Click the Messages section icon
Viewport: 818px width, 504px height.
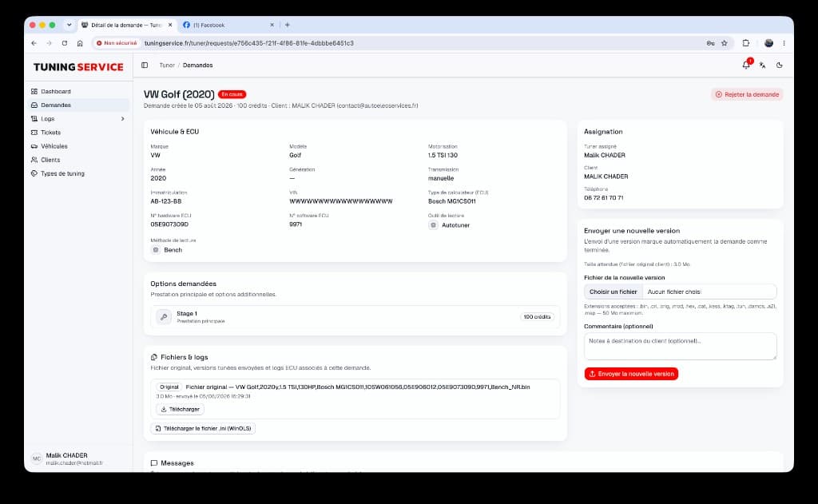coord(154,462)
